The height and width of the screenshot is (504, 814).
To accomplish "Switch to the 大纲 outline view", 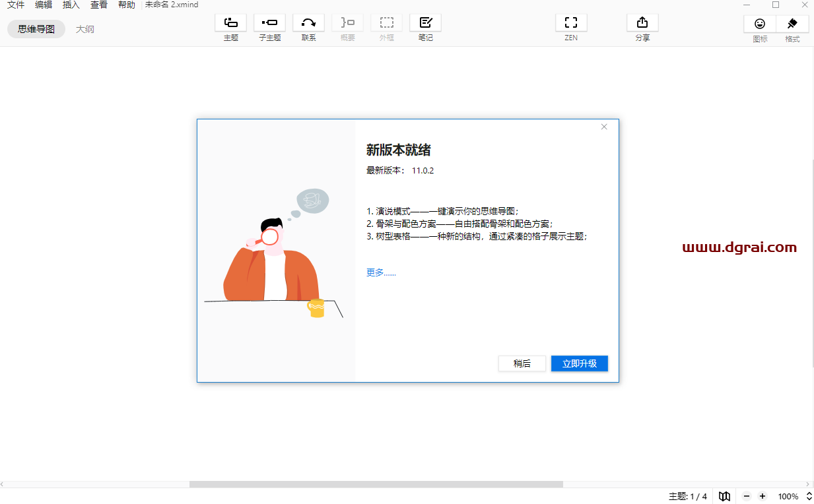I will point(85,29).
